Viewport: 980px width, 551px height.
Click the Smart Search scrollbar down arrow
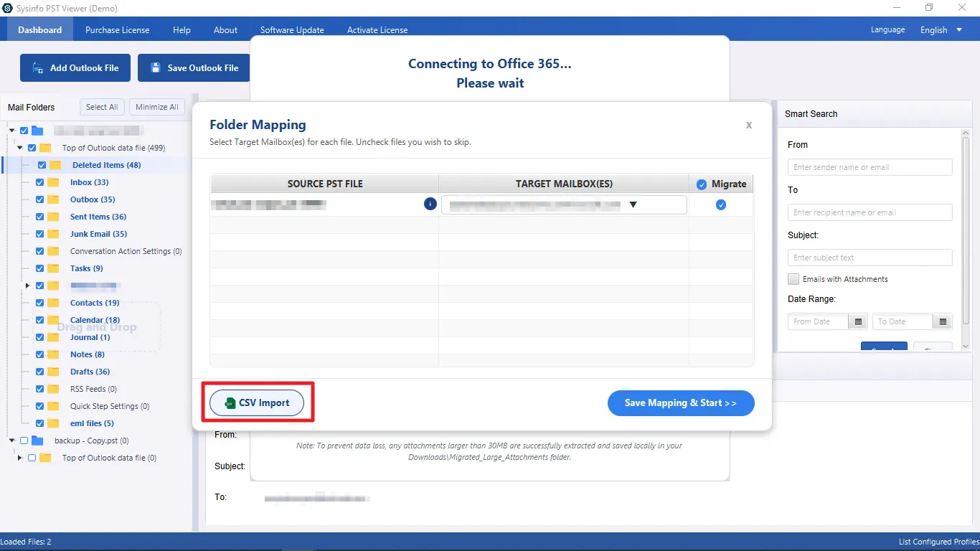click(966, 347)
